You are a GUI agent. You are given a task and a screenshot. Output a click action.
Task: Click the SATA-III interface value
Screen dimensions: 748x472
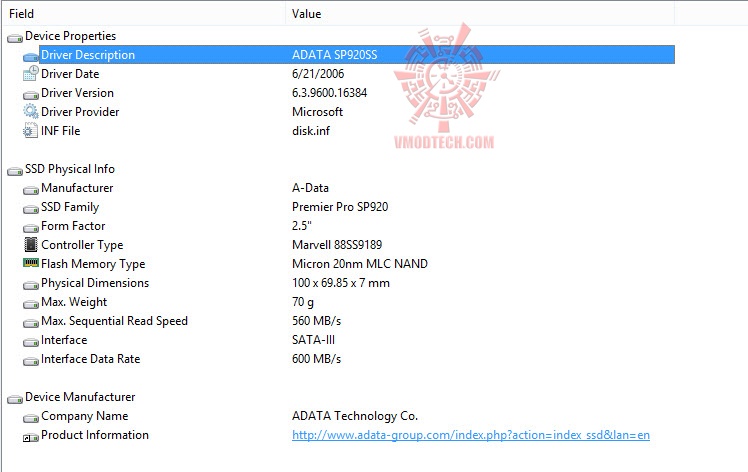[x=313, y=340]
